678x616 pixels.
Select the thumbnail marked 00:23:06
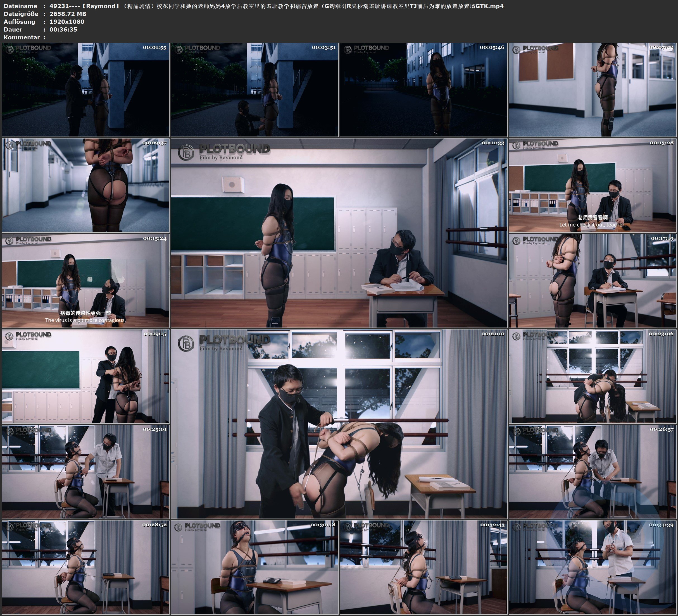(x=592, y=376)
